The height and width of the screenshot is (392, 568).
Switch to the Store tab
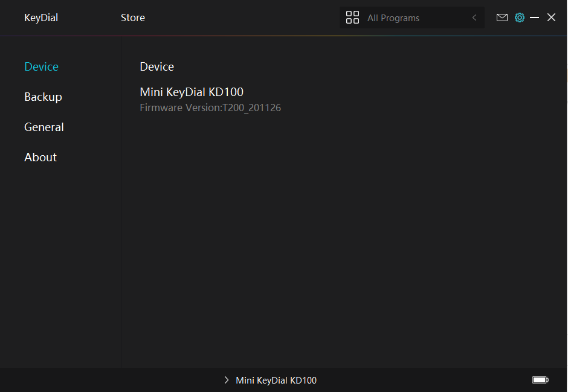pos(132,18)
